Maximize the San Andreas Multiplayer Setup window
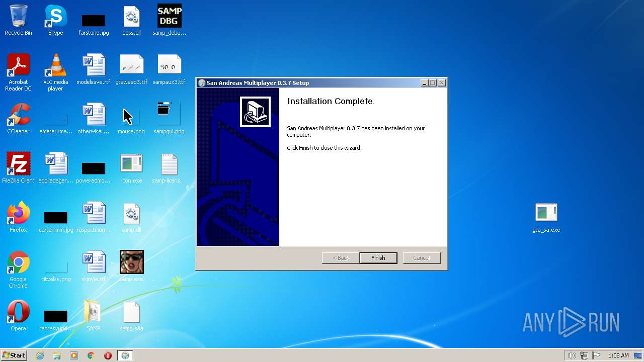Image resolution: width=644 pixels, height=362 pixels. pos(433,83)
